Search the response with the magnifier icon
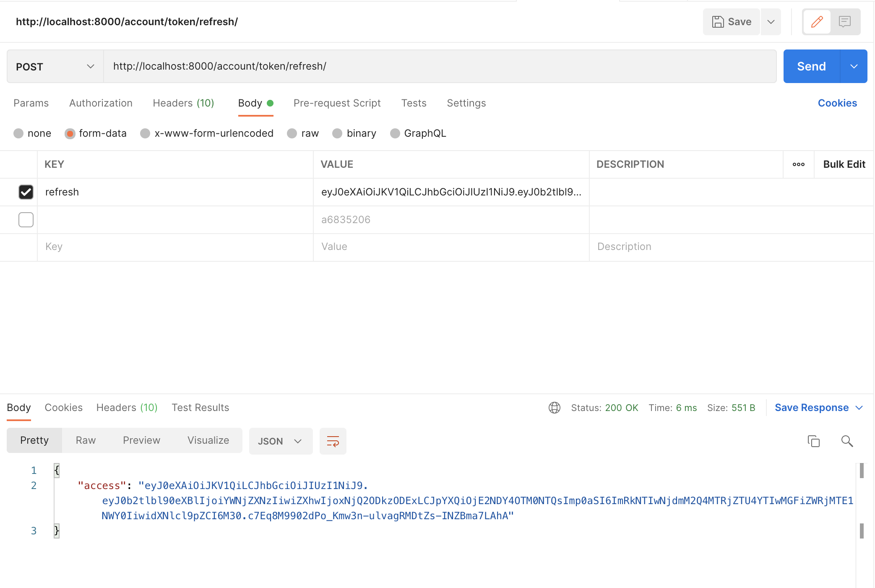The height and width of the screenshot is (588, 875). click(847, 441)
